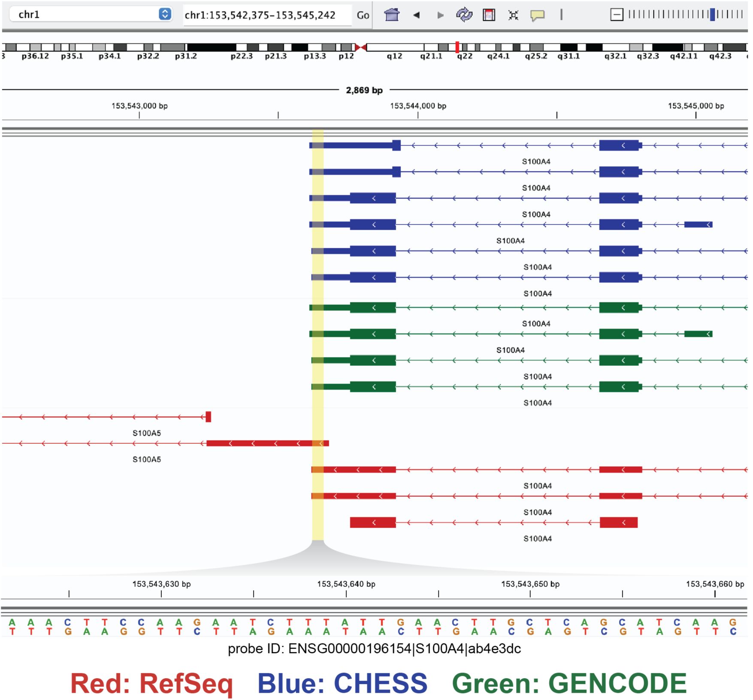The width and height of the screenshot is (753, 700).
Task: Toggle the vertical center line indicator
Action: [561, 15]
